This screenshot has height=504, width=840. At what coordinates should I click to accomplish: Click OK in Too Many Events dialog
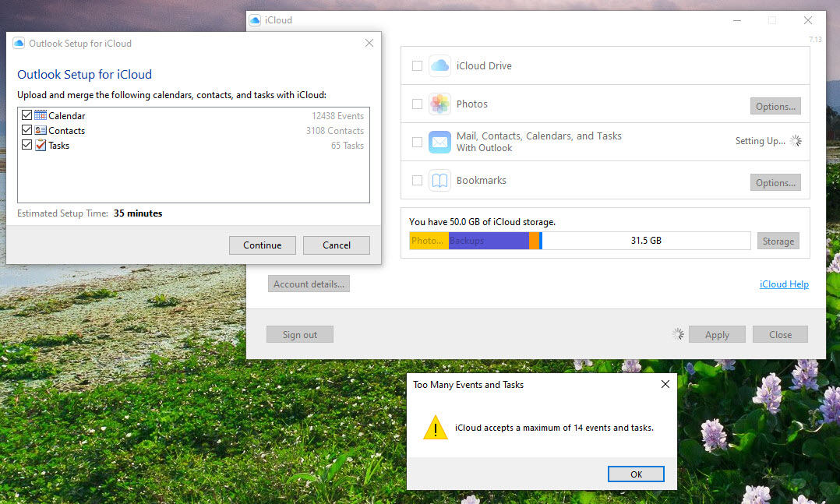(x=636, y=474)
